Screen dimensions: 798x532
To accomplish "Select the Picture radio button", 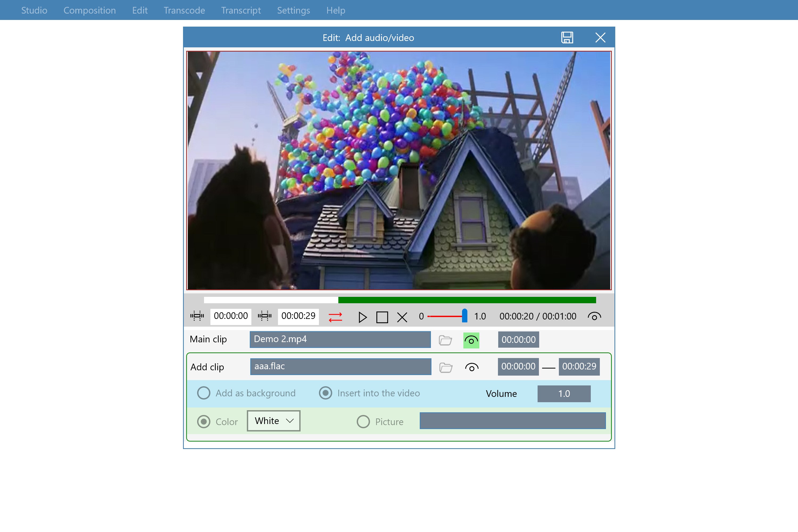I will tap(363, 422).
